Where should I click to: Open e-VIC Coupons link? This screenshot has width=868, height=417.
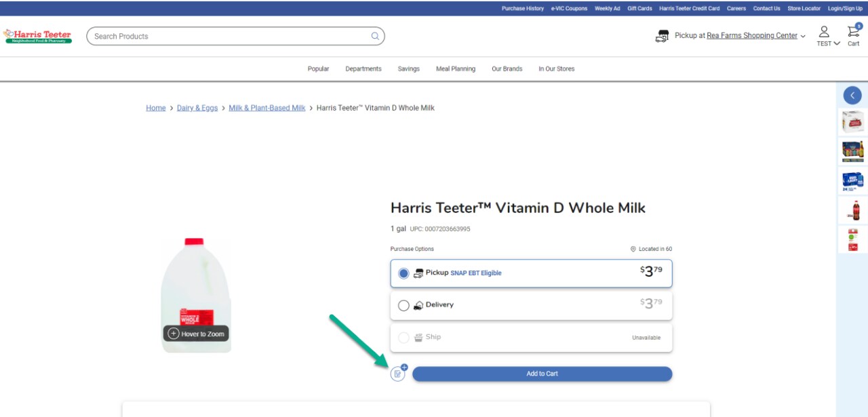[570, 9]
